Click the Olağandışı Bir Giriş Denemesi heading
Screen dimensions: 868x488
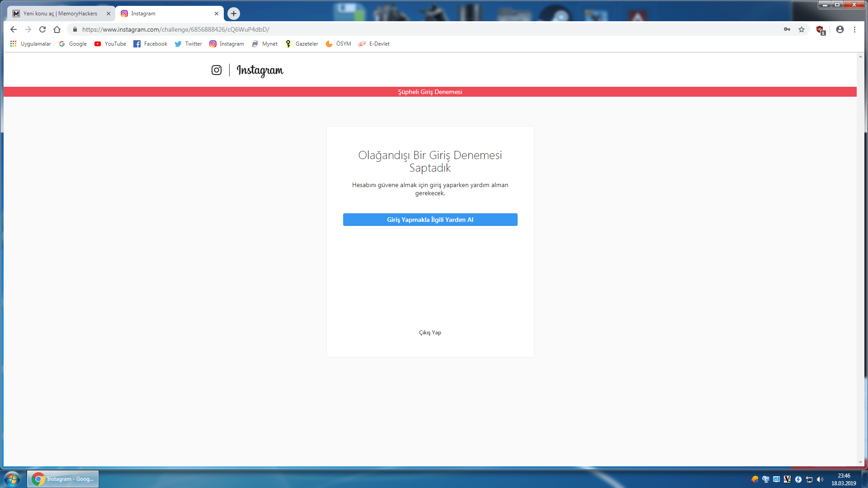click(x=430, y=161)
